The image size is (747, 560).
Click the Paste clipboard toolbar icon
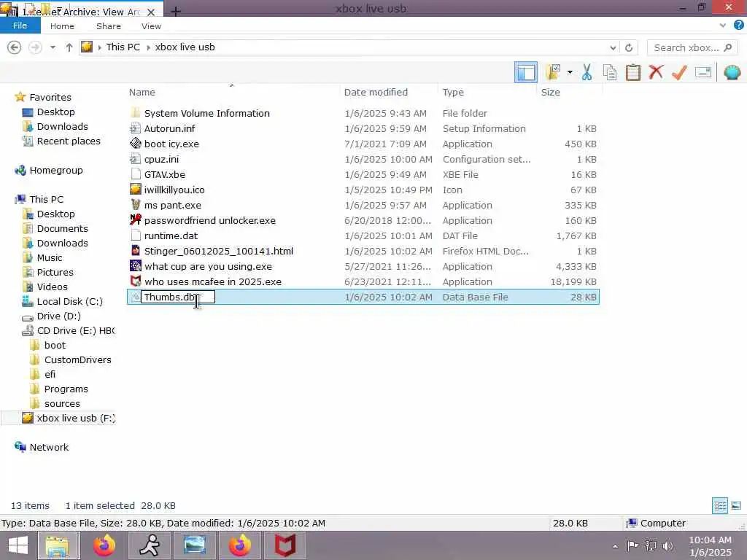tap(632, 72)
